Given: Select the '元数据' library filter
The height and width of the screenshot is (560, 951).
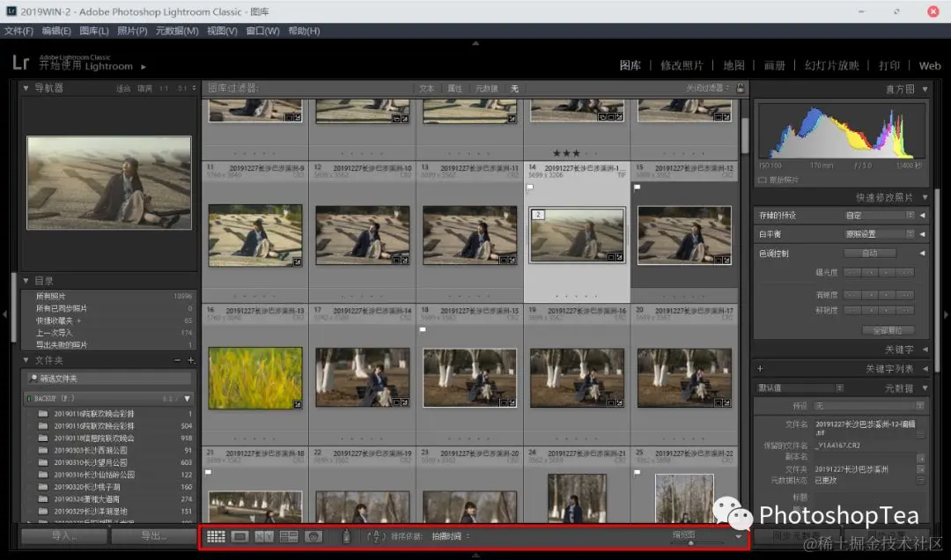Looking at the screenshot, I should tap(486, 89).
